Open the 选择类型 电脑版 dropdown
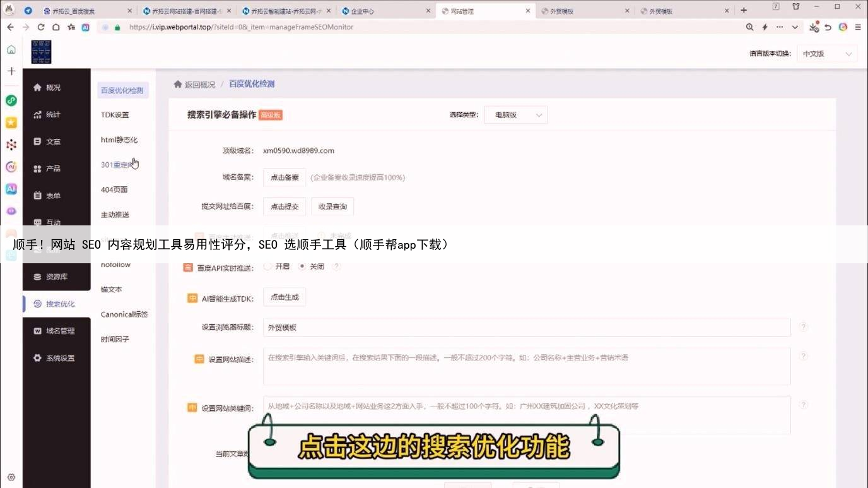 (x=515, y=115)
